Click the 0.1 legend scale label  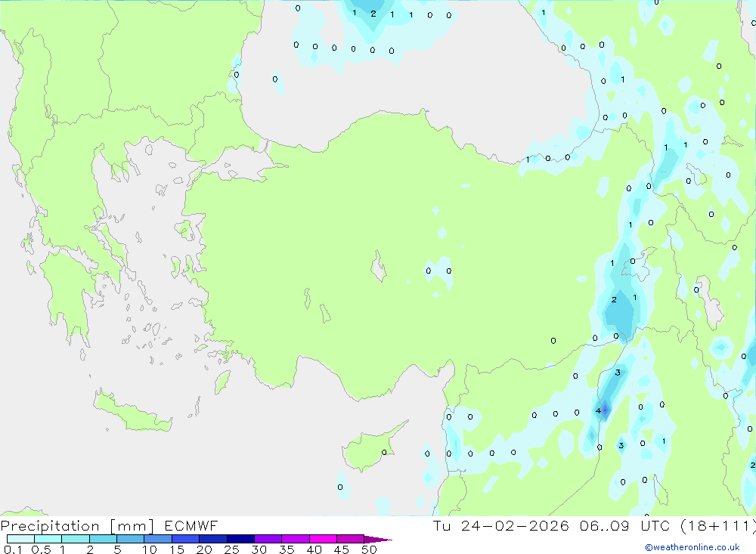(13, 549)
